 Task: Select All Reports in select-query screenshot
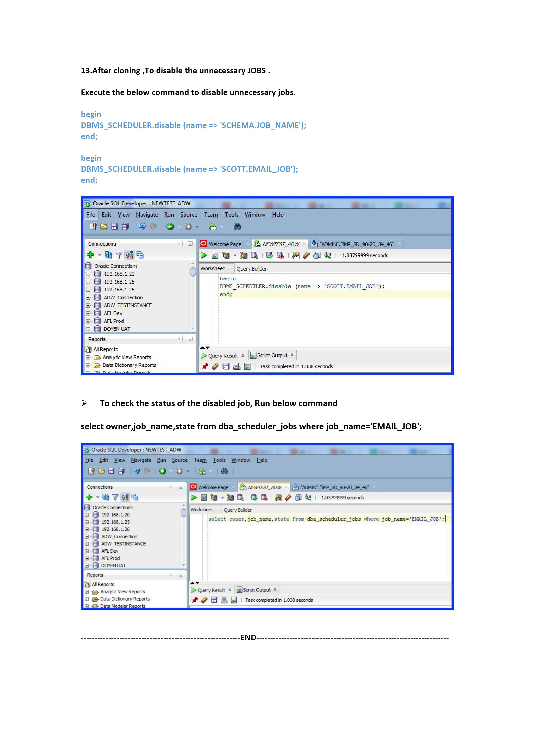click(103, 584)
